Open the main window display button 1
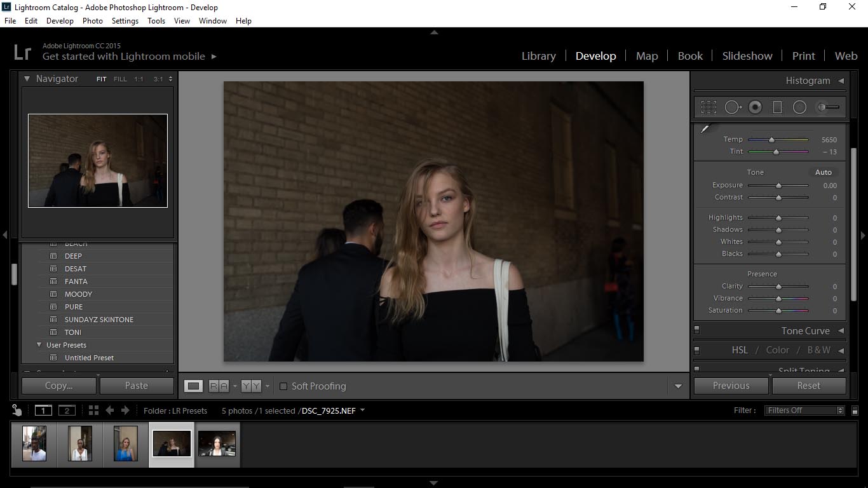This screenshot has width=868, height=488. coord(43,410)
